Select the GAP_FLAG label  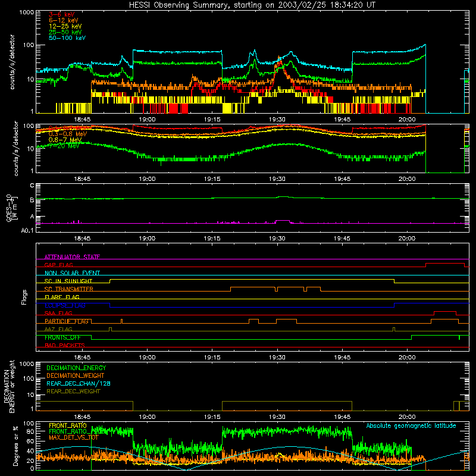click(58, 265)
